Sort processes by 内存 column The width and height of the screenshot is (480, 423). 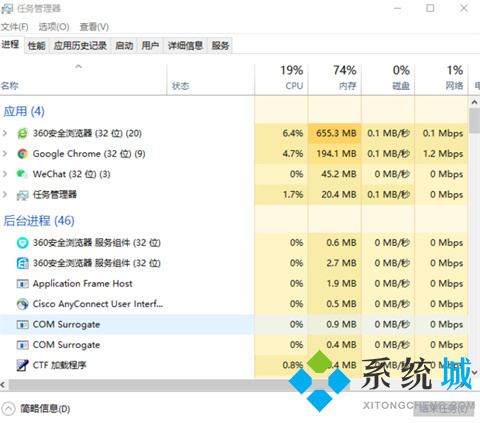[x=335, y=79]
